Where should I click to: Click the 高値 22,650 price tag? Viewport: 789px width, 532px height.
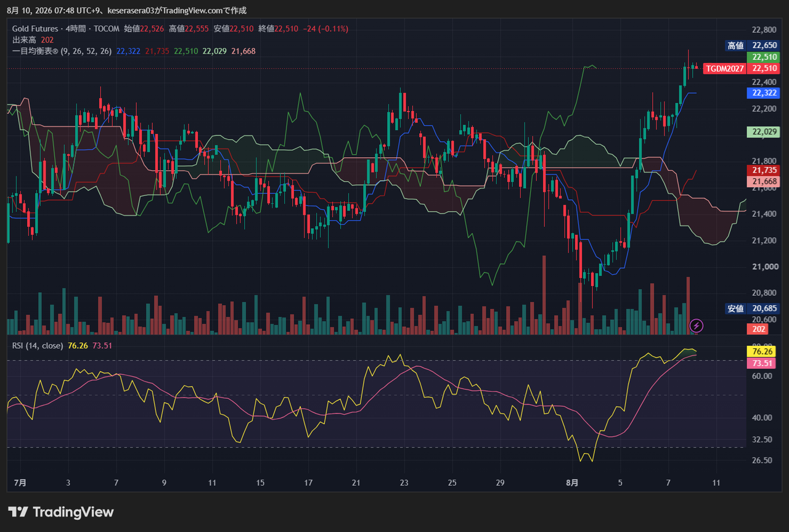[752, 45]
